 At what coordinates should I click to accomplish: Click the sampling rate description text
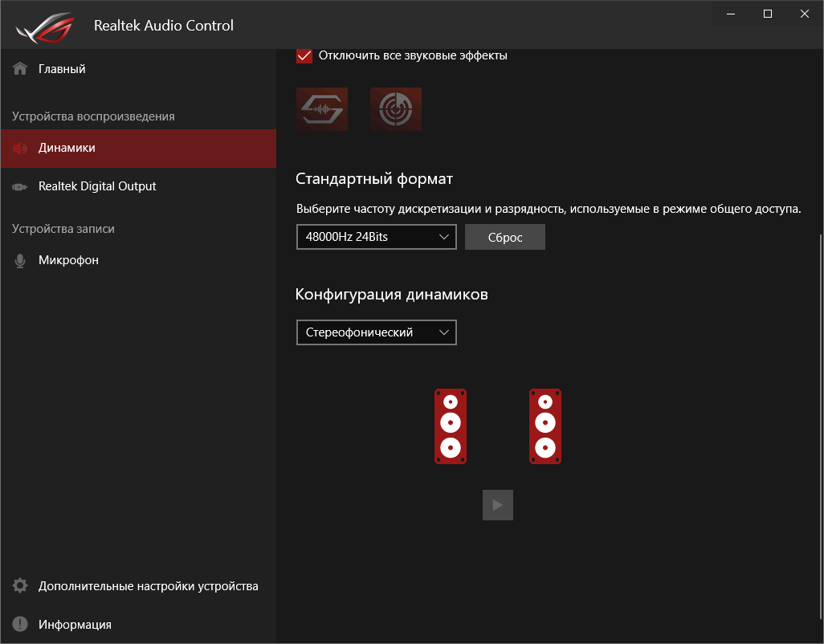(x=549, y=209)
